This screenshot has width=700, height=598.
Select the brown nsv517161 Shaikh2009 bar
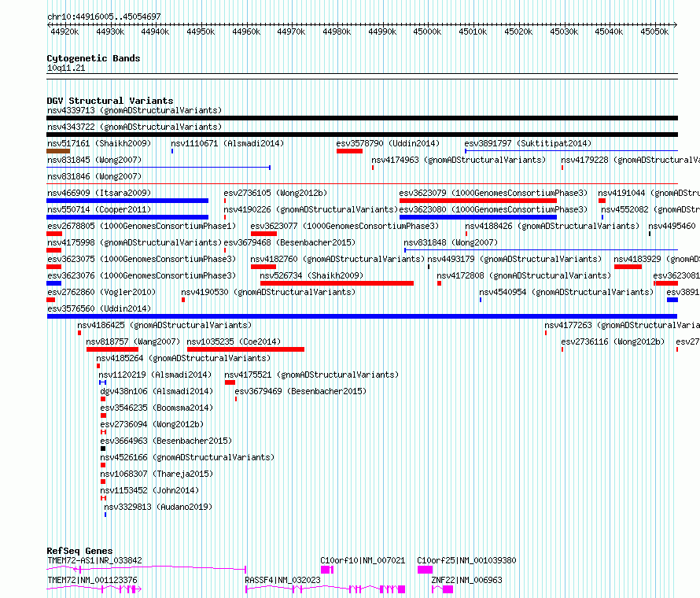coord(58,151)
